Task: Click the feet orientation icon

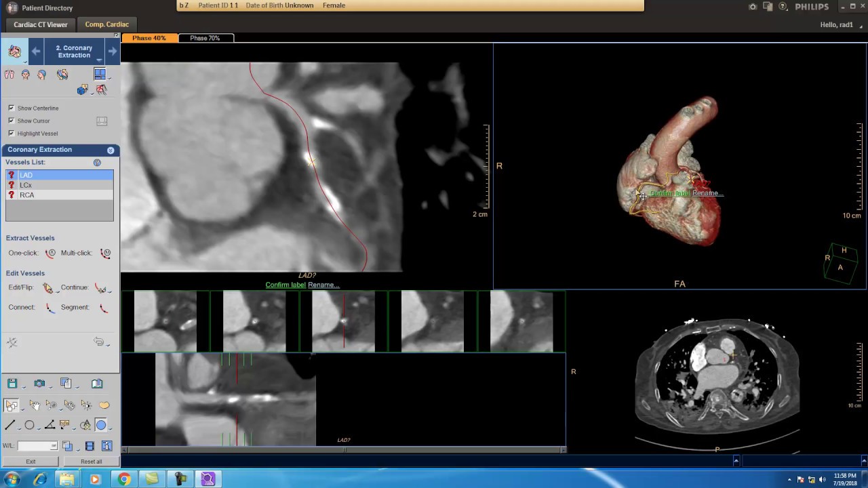Action: tap(9, 75)
